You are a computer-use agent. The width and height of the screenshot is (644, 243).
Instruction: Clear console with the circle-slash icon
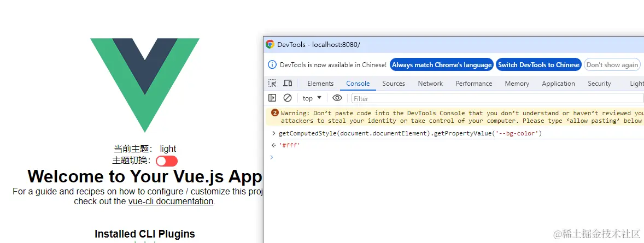(288, 98)
